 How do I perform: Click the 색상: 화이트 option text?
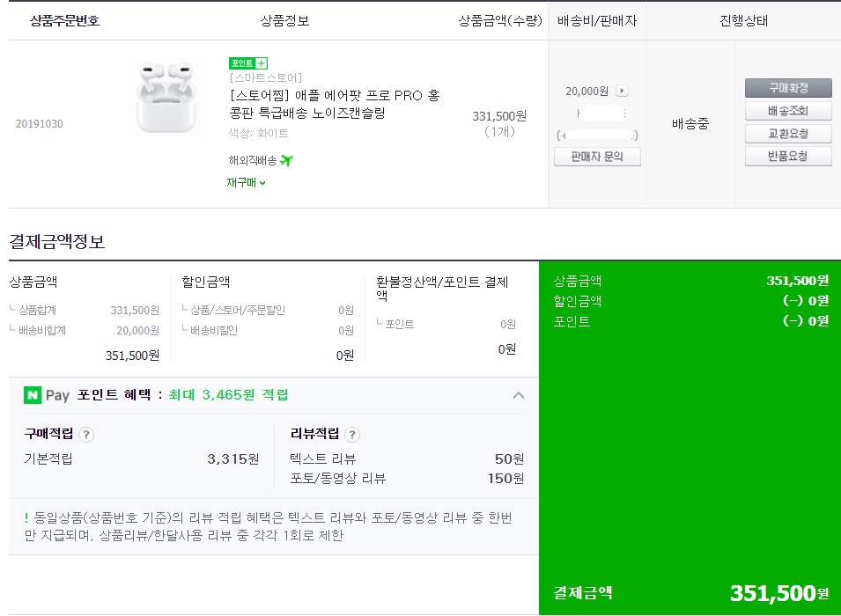point(259,133)
